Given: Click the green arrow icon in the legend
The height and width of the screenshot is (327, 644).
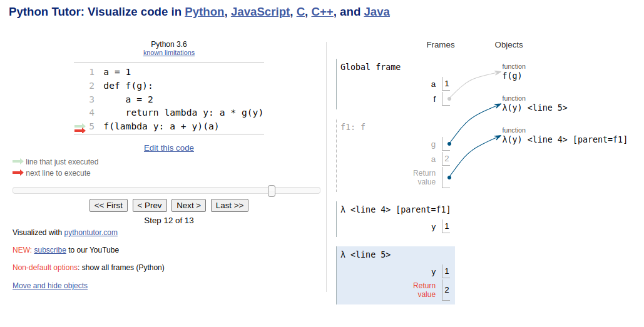Looking at the screenshot, I should click(18, 161).
